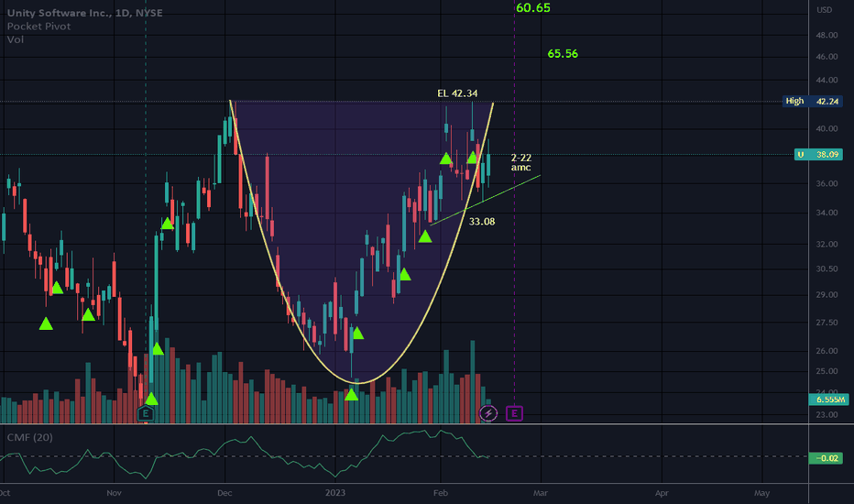Click the 2023 label on time axis
Image resolution: width=854 pixels, height=504 pixels.
(x=335, y=493)
